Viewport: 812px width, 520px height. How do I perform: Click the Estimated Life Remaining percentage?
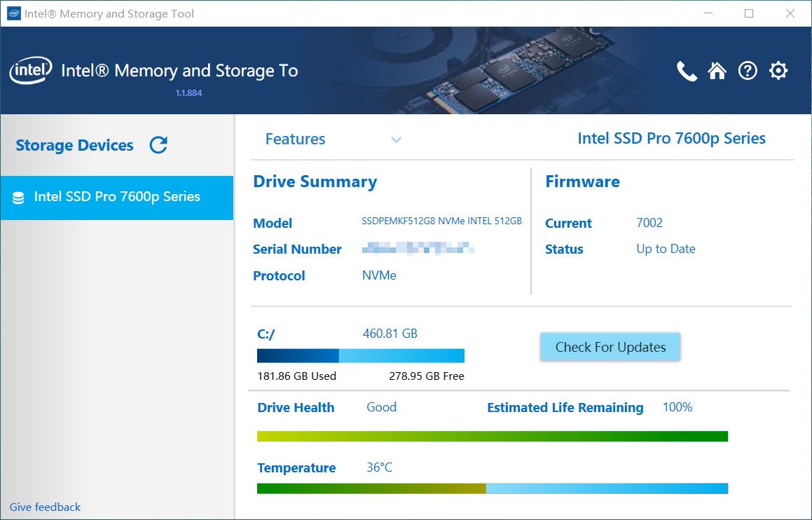click(677, 407)
